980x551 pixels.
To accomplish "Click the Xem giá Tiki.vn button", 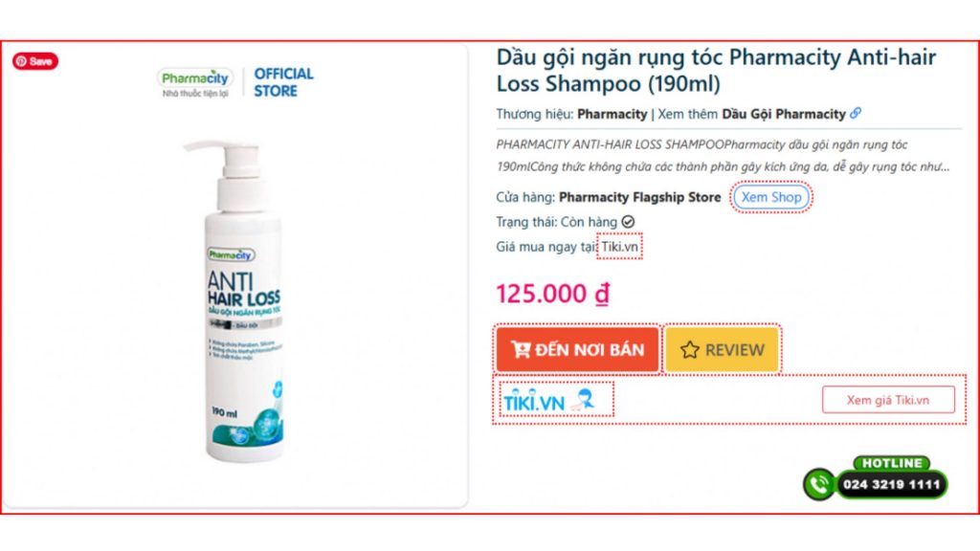I will [888, 400].
